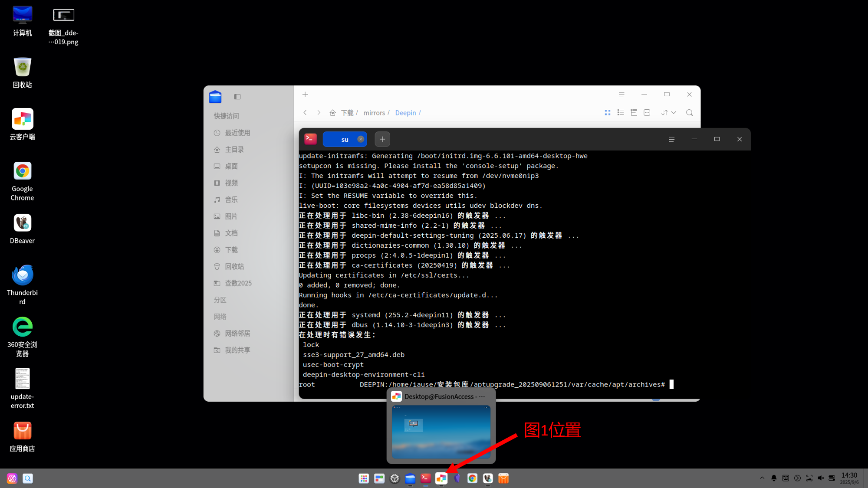Open the notification bell in the tray
The image size is (868, 488).
(774, 478)
